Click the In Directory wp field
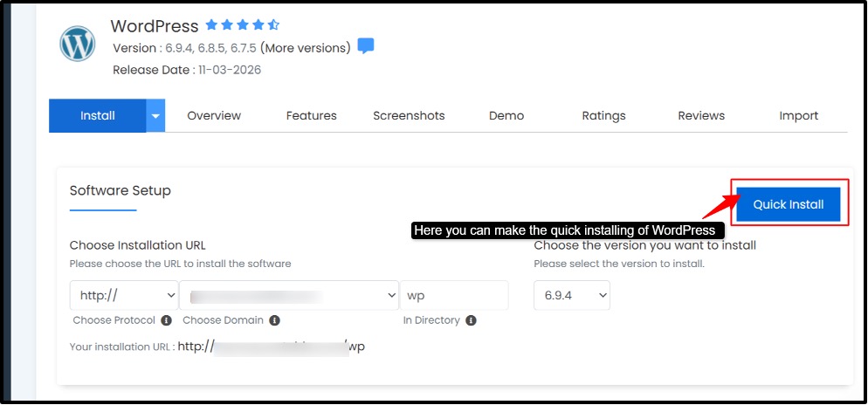The height and width of the screenshot is (405, 868). pyautogui.click(x=454, y=295)
